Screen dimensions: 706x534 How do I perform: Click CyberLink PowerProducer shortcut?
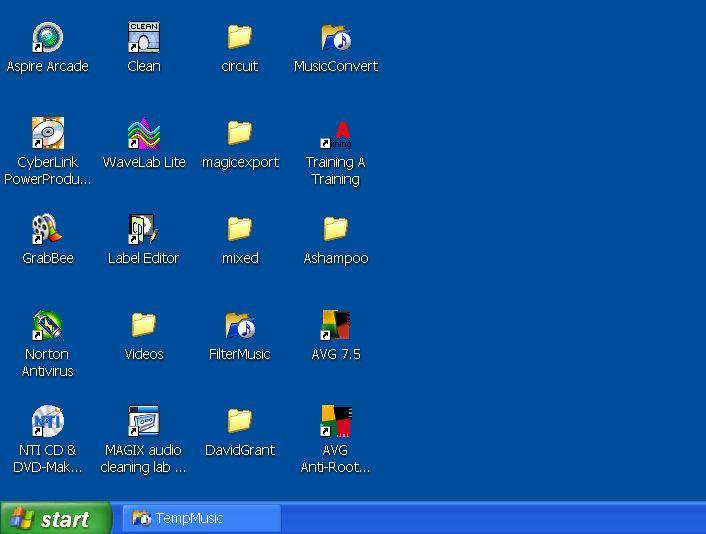point(47,134)
